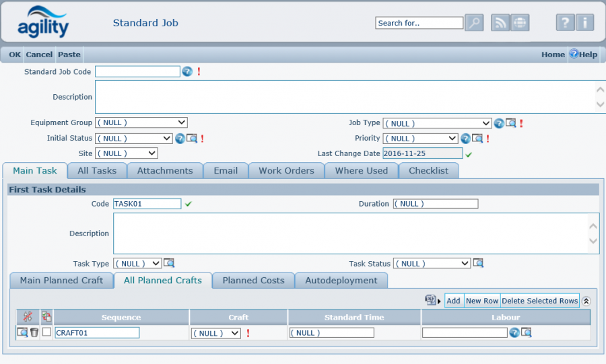606x364 pixels.
Task: Click help icon next to Priority dropdown
Action: coord(465,139)
